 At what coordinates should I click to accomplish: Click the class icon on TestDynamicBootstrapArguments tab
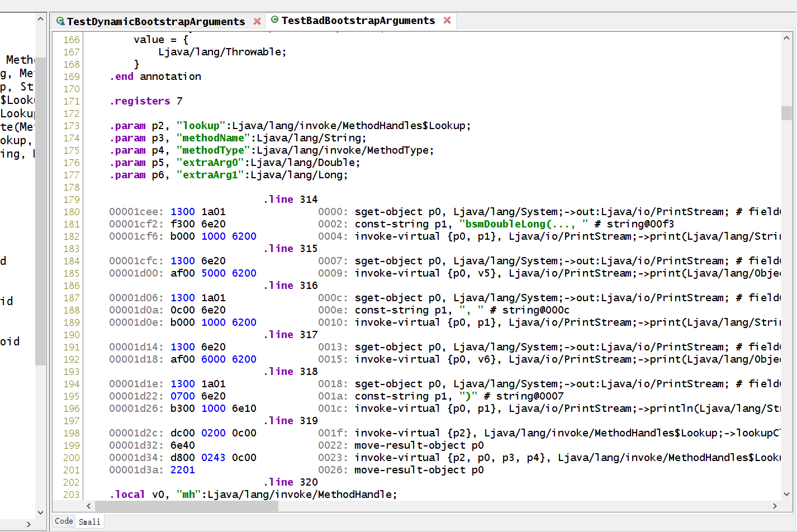tap(60, 21)
